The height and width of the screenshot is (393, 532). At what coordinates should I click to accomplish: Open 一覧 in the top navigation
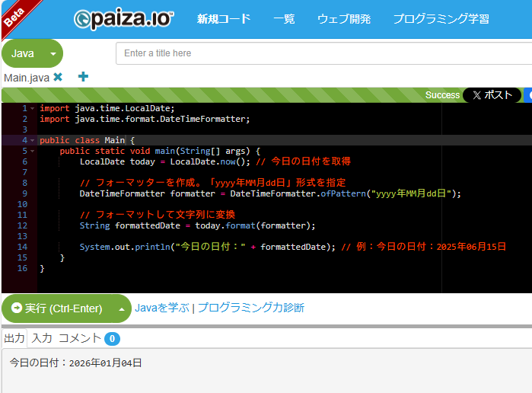click(284, 19)
